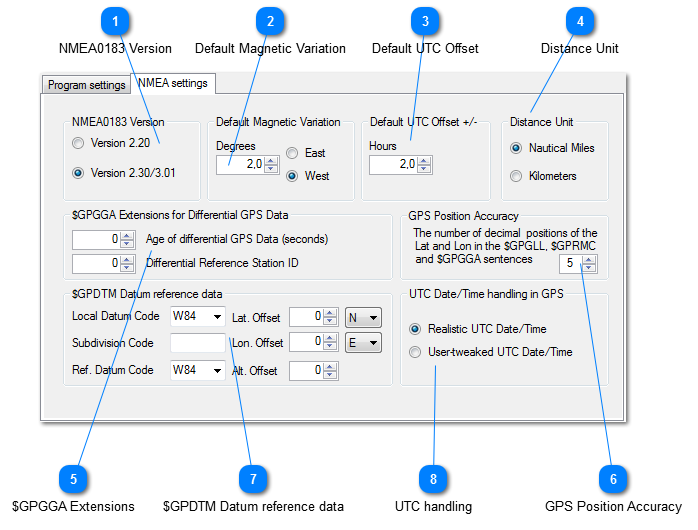Viewport: 698px width, 530px height.
Task: Decrease Lon. Offset with down arrow
Action: tap(330, 346)
